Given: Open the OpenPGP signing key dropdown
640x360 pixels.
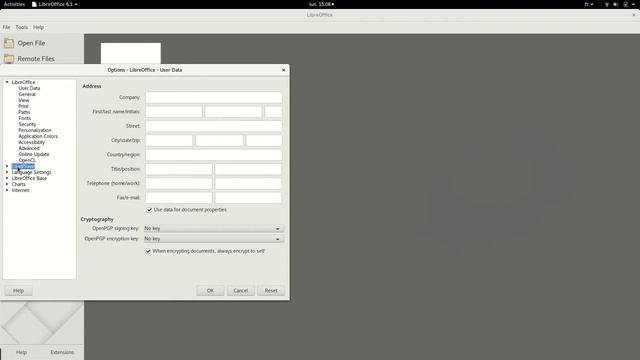Looking at the screenshot, I should click(213, 229).
